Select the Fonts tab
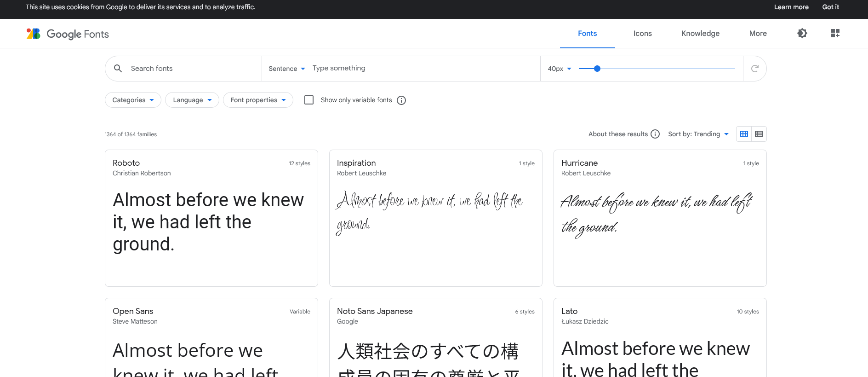868x377 pixels. click(588, 33)
